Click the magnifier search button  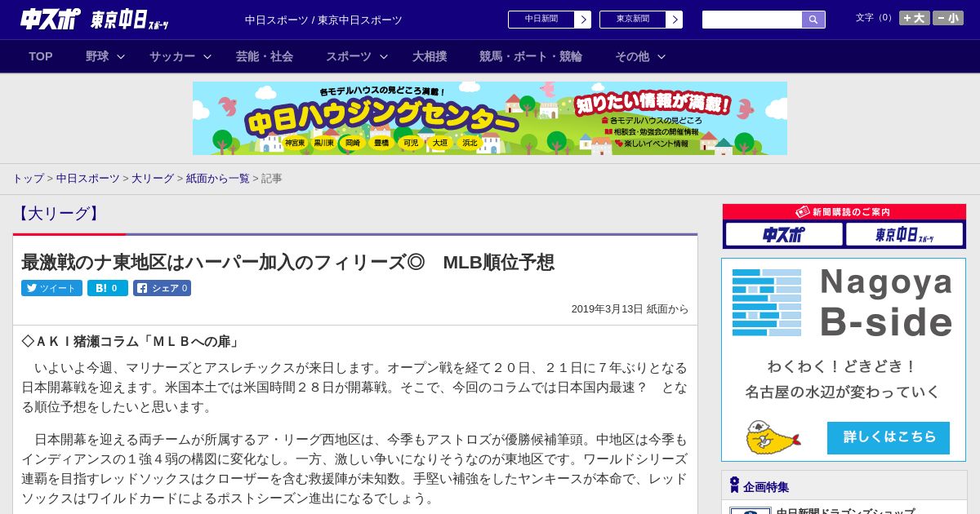click(813, 20)
